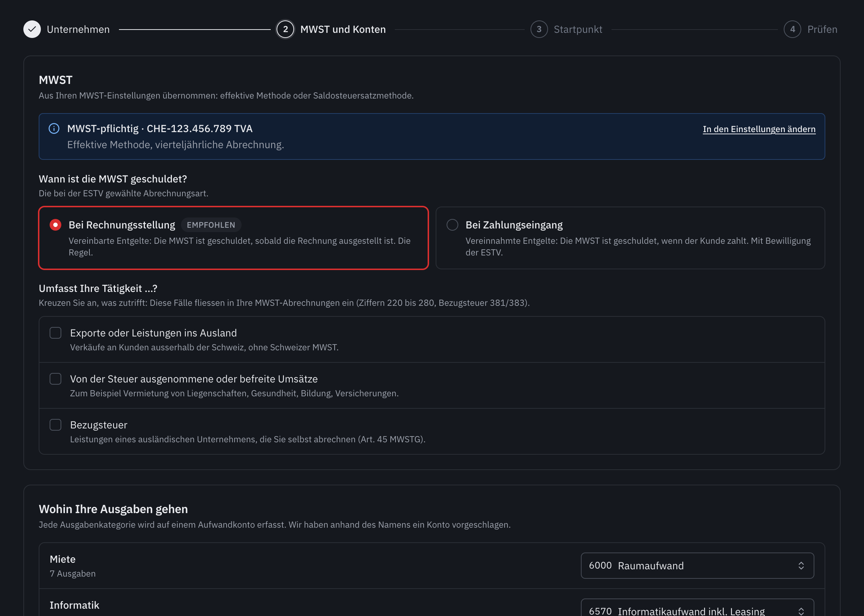This screenshot has width=864, height=616.
Task: Click the MWST section heading
Action: 55,80
